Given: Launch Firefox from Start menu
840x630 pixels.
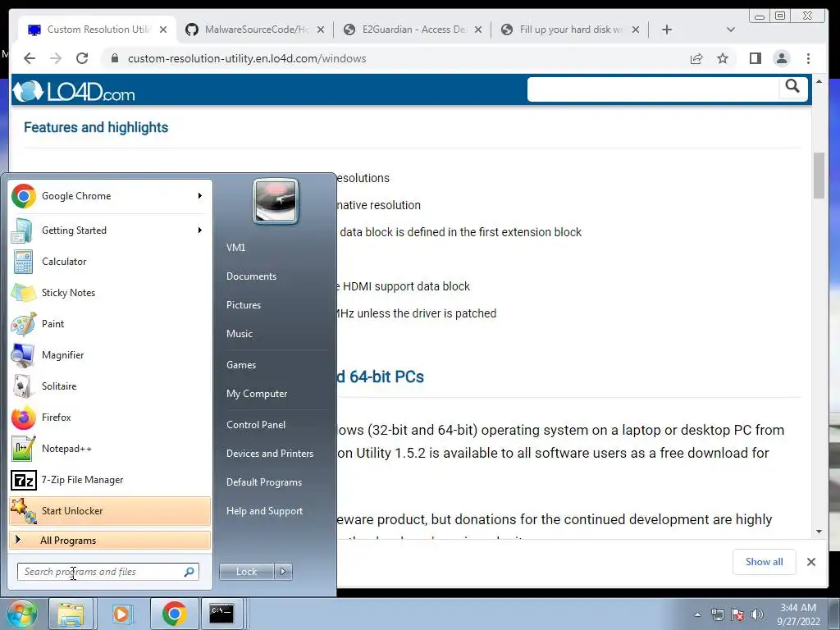Looking at the screenshot, I should pos(110,417).
